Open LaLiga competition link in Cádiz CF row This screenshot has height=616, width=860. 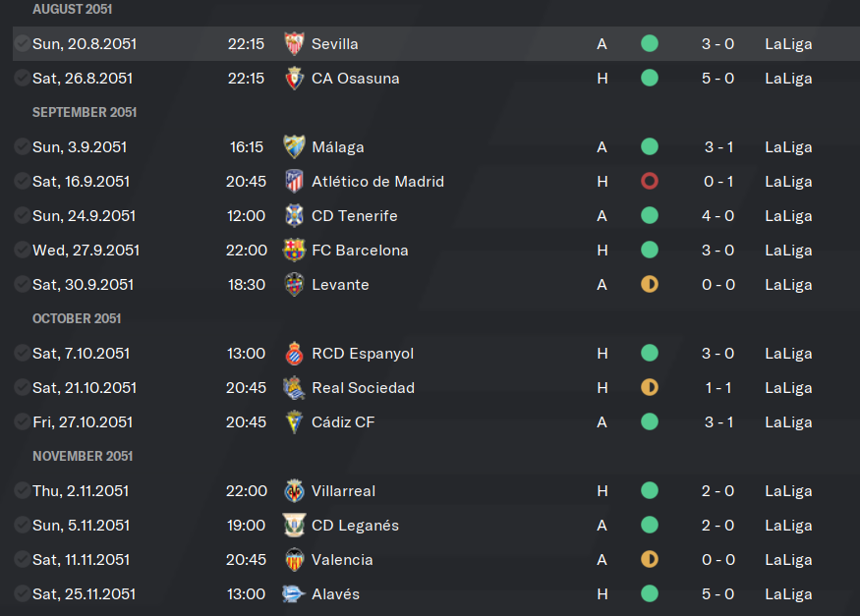[788, 422]
